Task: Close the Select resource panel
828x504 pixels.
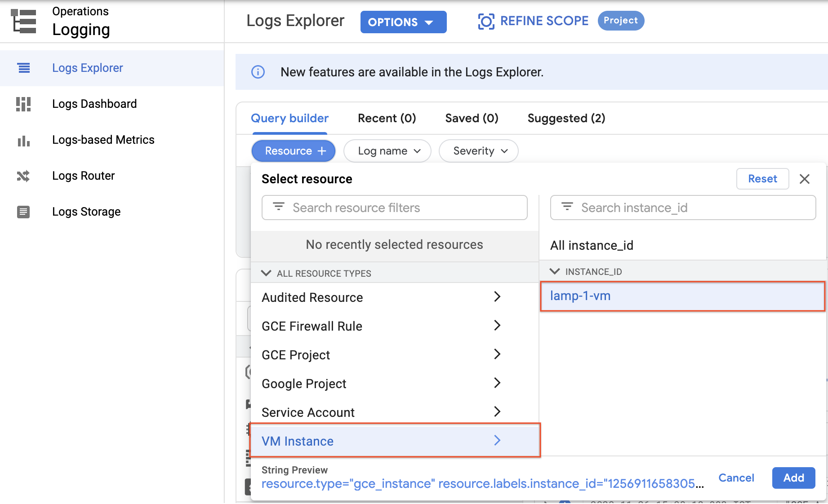Action: (804, 179)
